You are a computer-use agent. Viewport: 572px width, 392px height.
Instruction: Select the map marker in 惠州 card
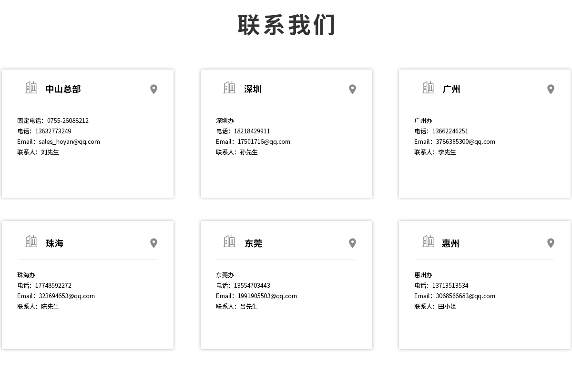coord(551,243)
